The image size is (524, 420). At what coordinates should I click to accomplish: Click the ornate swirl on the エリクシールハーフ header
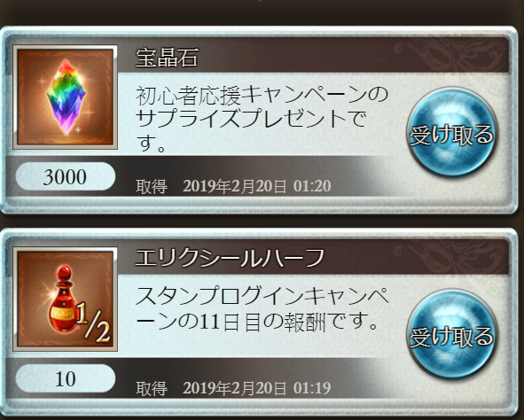[450, 257]
